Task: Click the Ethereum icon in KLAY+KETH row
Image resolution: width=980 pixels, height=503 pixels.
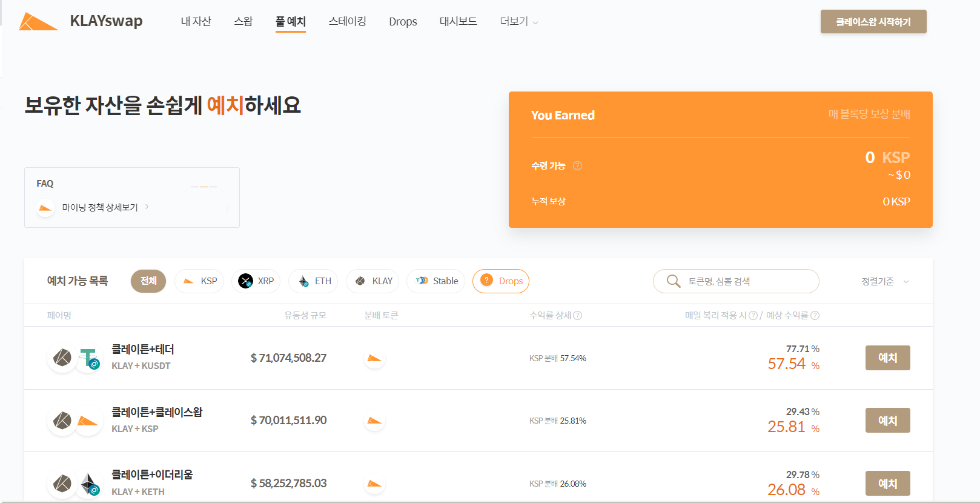Action: pyautogui.click(x=90, y=484)
